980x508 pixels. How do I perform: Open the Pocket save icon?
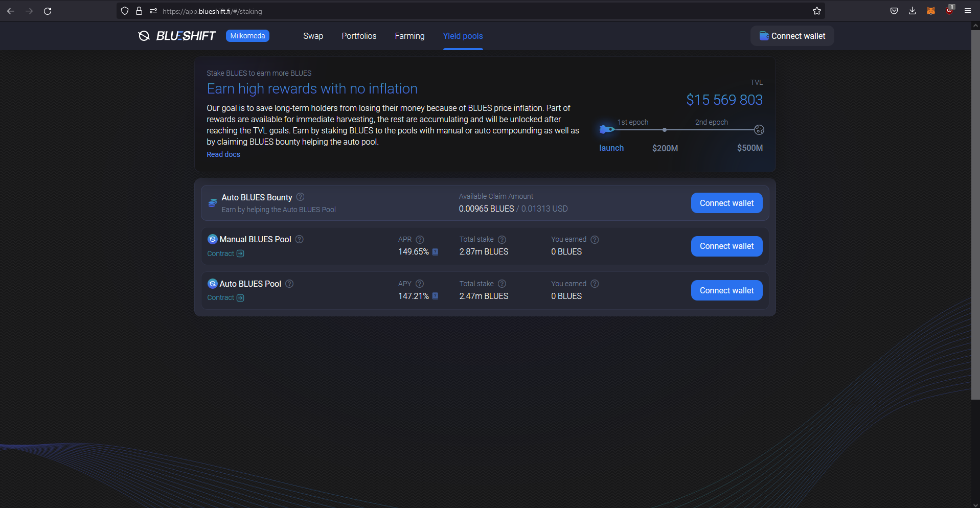tap(894, 11)
